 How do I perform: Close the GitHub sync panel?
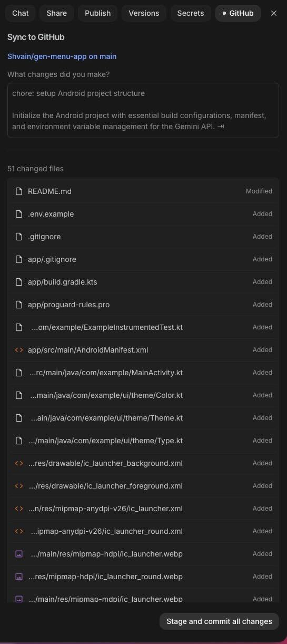point(274,13)
